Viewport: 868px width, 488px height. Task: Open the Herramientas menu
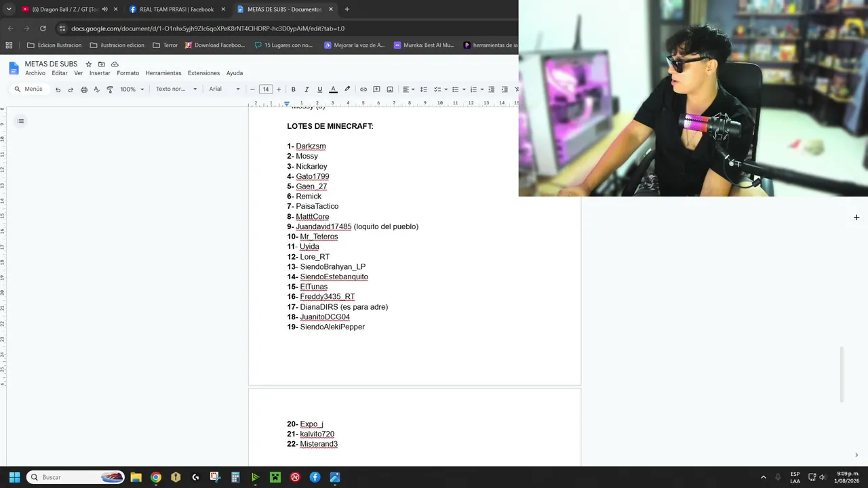(163, 73)
